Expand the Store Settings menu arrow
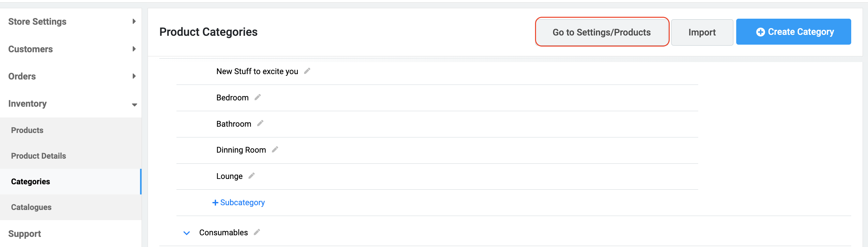 [134, 21]
